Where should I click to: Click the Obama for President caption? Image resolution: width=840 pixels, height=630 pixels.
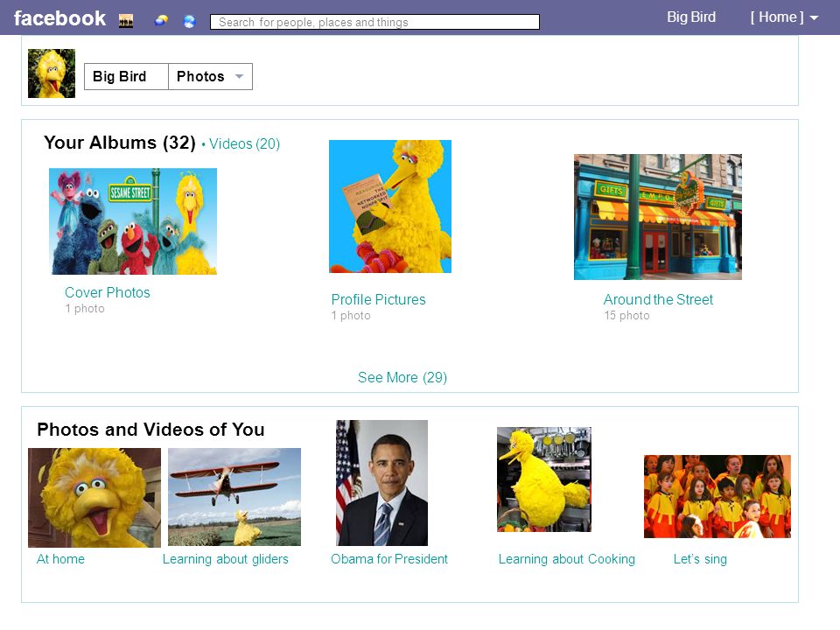tap(388, 559)
